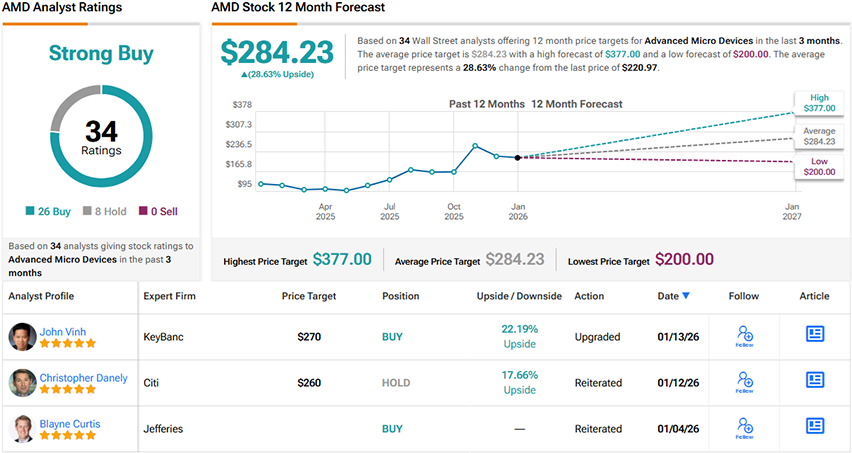Click John Vinh's profile photo
This screenshot has height=453, width=852.
[21, 337]
